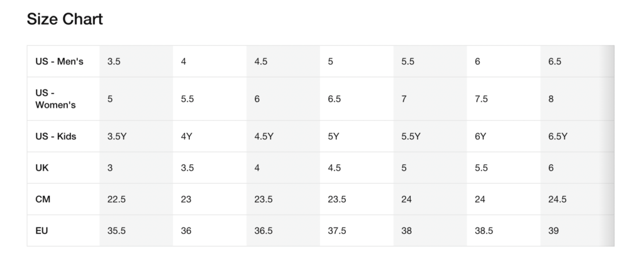644x269 pixels.
Task: Select women's size 7.5 cell
Action: [x=482, y=99]
